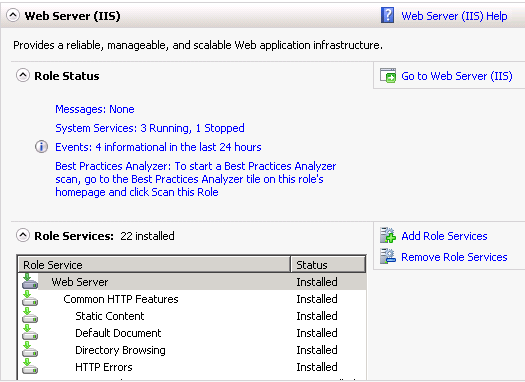Click the Go to Web Server (IIS) icon
The image size is (525, 382).
tap(388, 76)
